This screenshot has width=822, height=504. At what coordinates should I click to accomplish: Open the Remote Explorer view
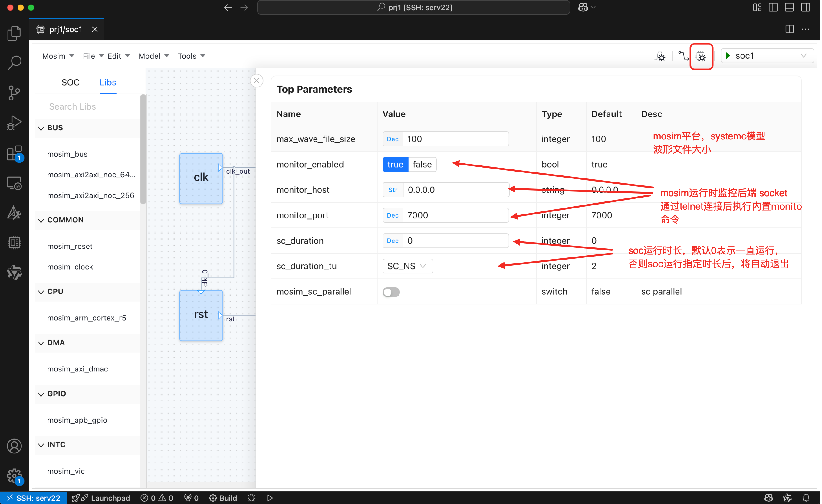14,183
